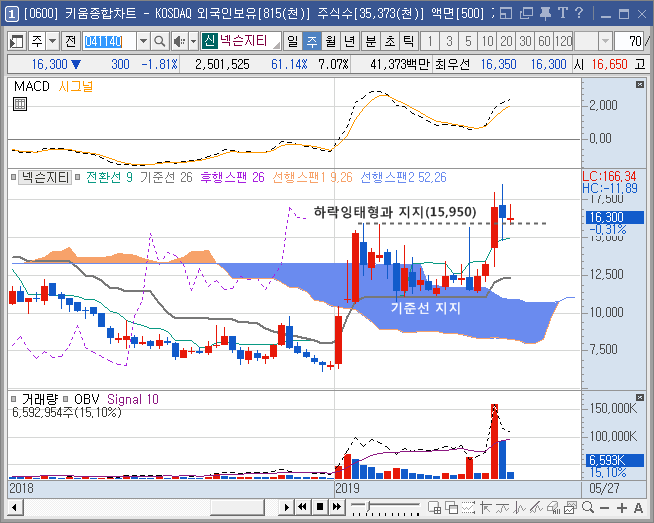Click the title bar window-number icon

coord(11,14)
